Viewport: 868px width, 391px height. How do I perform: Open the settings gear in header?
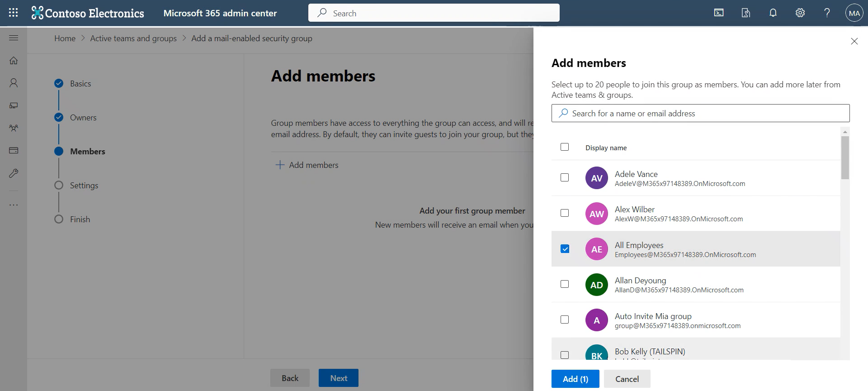(800, 13)
